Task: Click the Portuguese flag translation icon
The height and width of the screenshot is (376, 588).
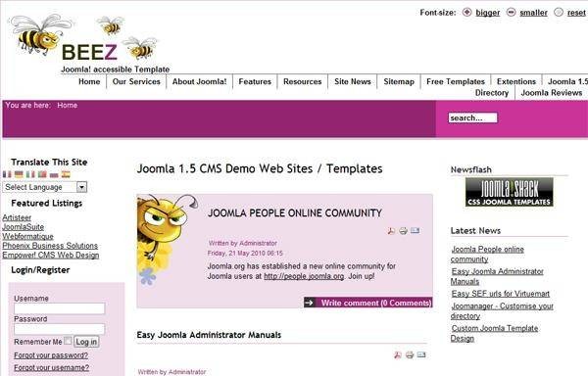Action: [42, 174]
